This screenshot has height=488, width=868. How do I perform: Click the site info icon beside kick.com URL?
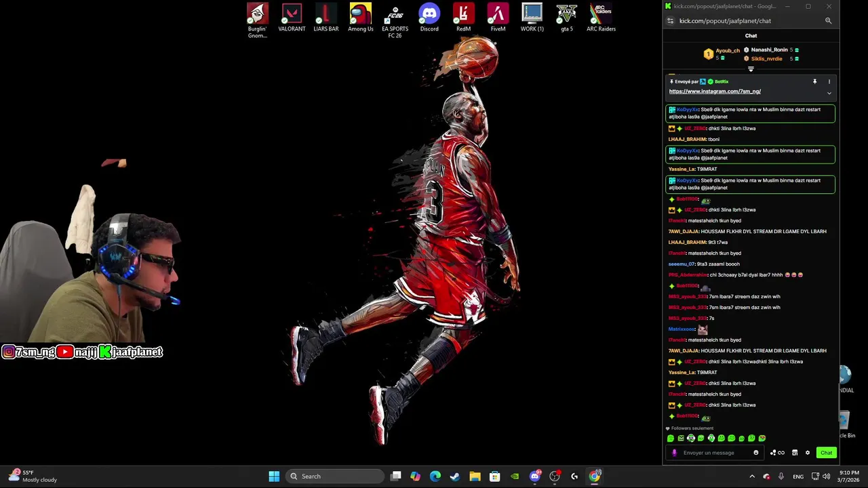click(x=671, y=21)
